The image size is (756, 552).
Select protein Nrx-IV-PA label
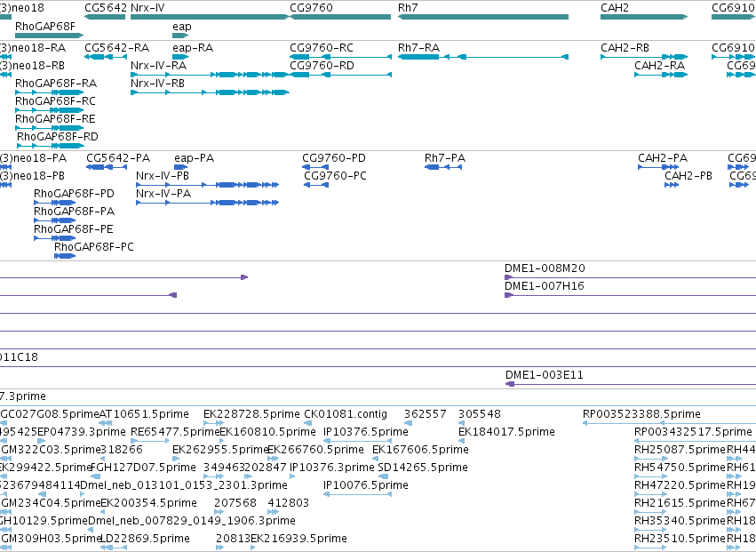pyautogui.click(x=163, y=194)
